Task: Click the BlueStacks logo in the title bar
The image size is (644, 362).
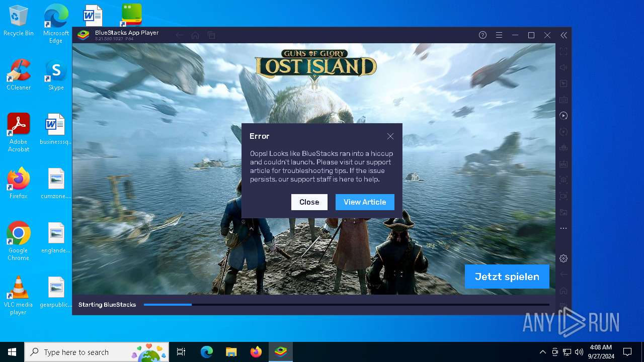Action: click(x=83, y=35)
